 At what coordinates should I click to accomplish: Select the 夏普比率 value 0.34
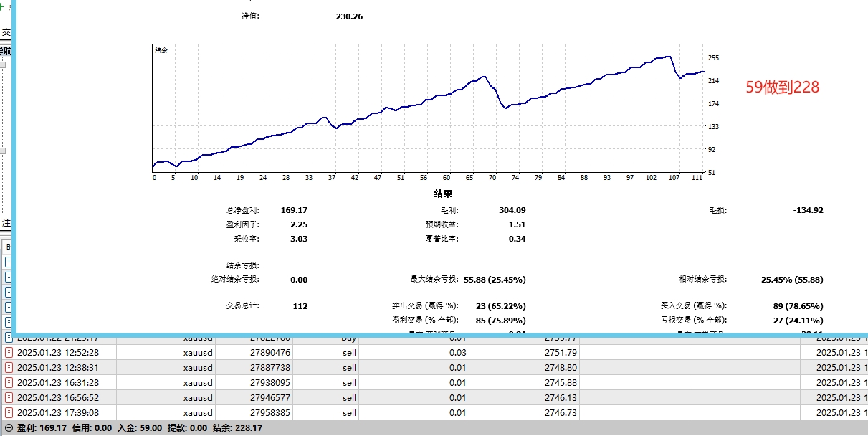coord(517,239)
